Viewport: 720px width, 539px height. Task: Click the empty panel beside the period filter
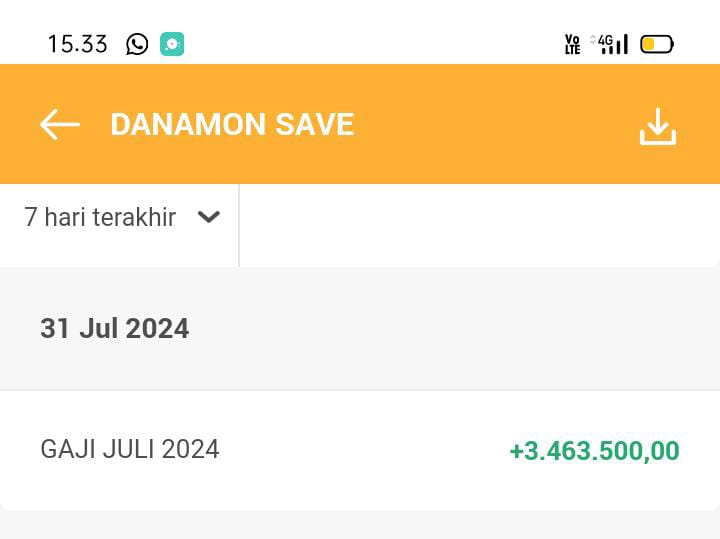(479, 225)
